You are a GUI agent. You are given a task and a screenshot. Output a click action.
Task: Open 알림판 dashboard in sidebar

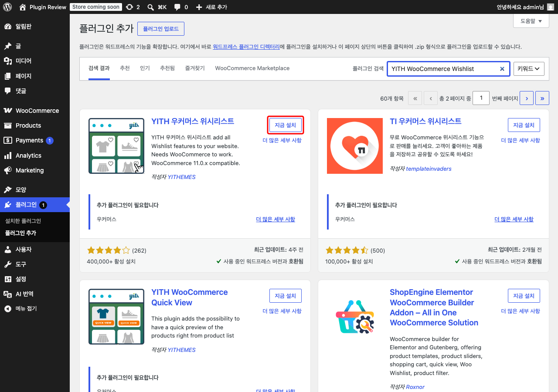(35, 27)
